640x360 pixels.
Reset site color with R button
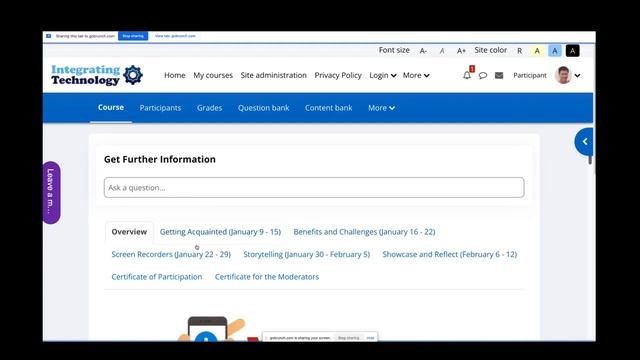[x=520, y=51]
